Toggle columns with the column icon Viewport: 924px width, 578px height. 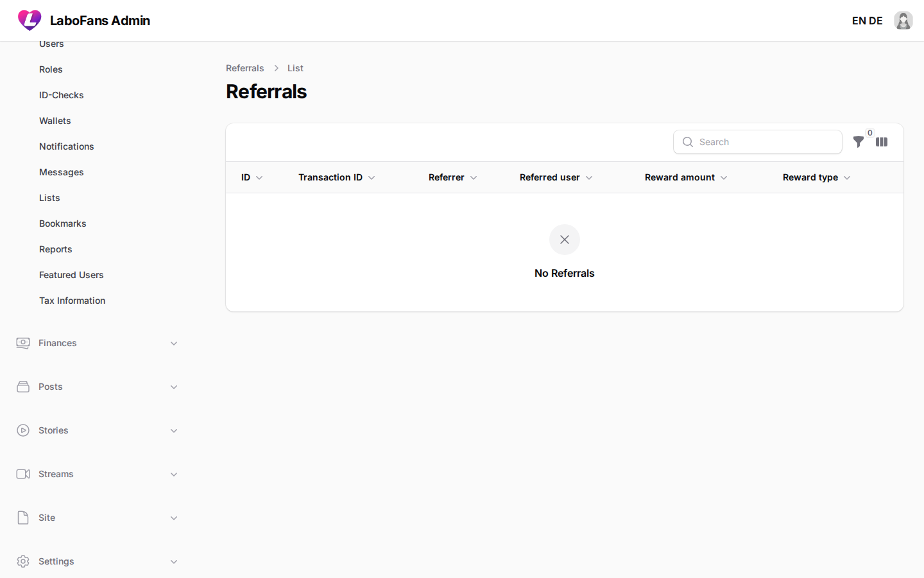(x=882, y=142)
